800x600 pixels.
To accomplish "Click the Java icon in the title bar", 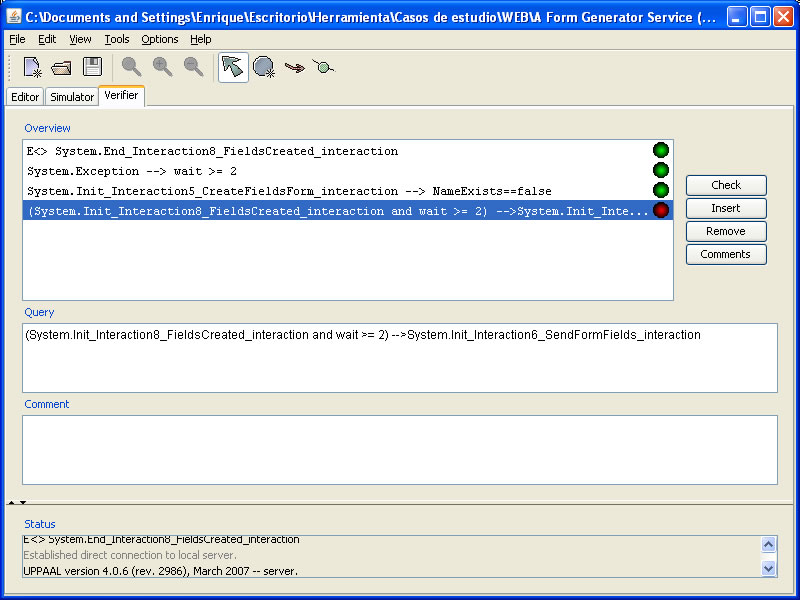I will [x=14, y=17].
